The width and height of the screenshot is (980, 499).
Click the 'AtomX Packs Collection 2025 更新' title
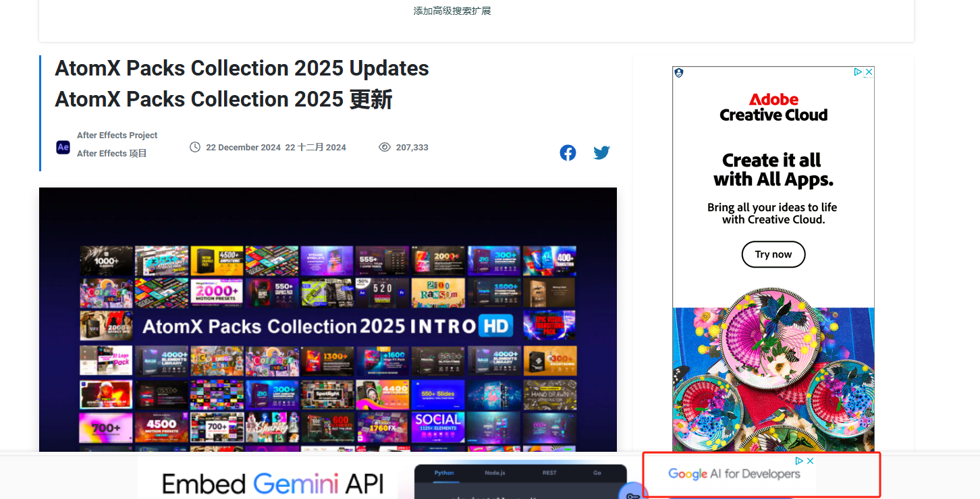[x=223, y=99]
